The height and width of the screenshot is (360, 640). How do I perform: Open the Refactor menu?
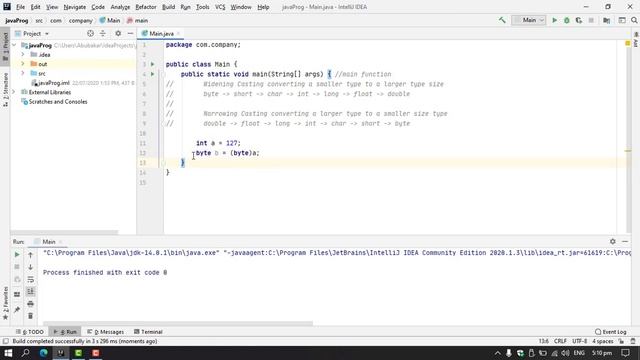pyautogui.click(x=146, y=7)
